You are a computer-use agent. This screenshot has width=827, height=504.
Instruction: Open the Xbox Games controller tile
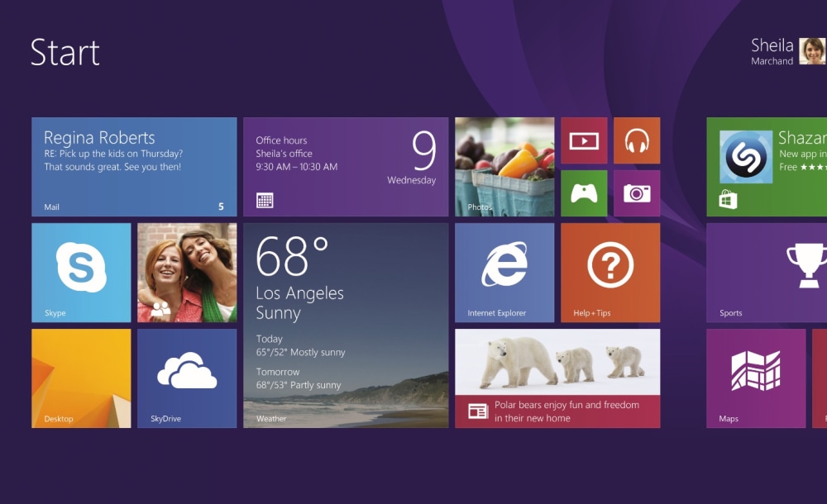(x=584, y=193)
